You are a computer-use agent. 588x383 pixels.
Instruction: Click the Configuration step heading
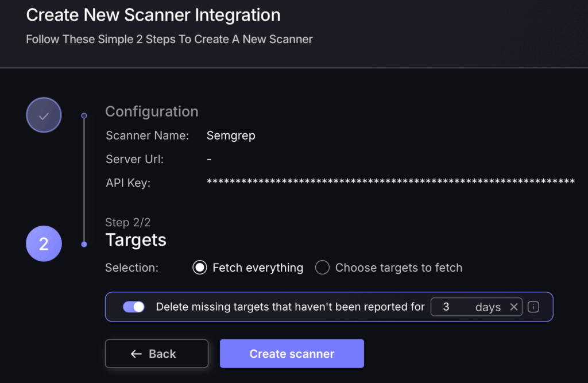(x=152, y=112)
